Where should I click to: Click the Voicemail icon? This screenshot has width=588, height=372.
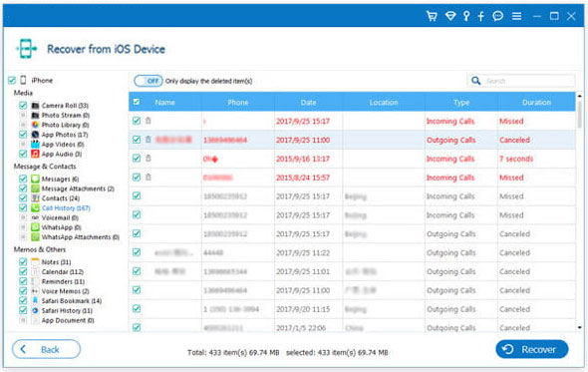click(35, 217)
